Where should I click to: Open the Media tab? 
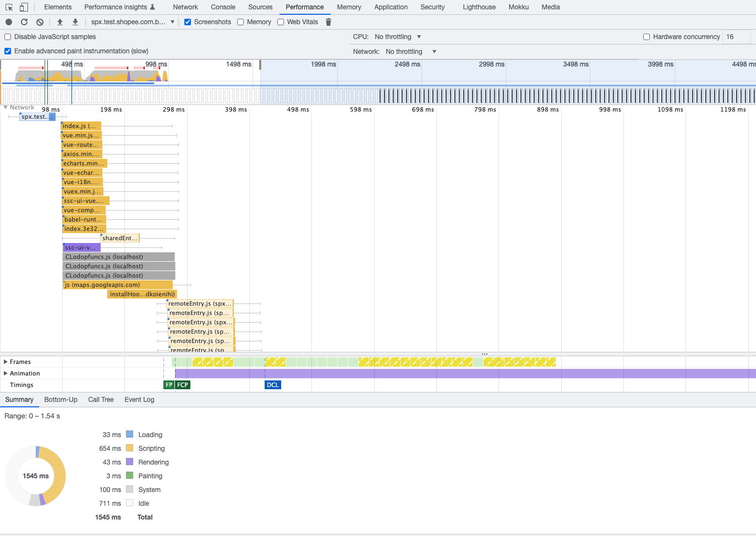point(551,7)
